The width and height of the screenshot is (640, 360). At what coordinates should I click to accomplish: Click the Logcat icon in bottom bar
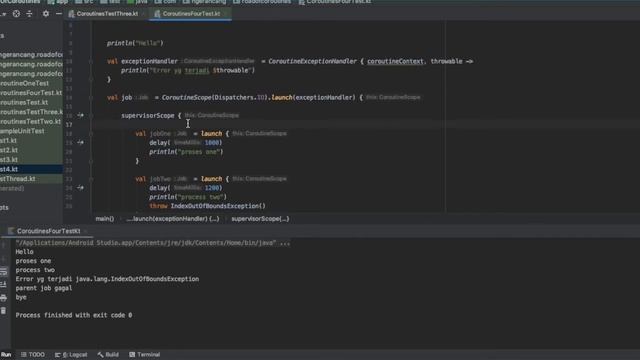point(58,355)
